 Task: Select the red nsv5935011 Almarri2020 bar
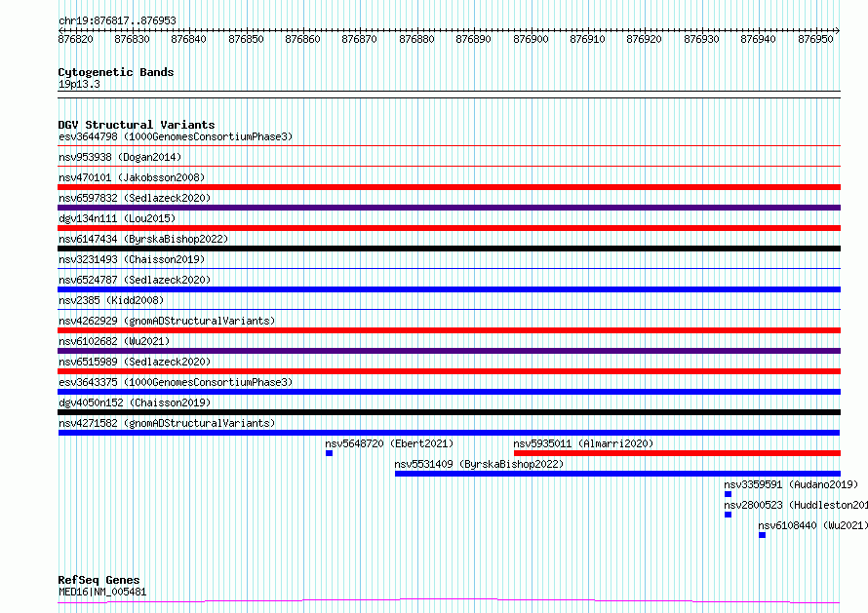coord(677,453)
